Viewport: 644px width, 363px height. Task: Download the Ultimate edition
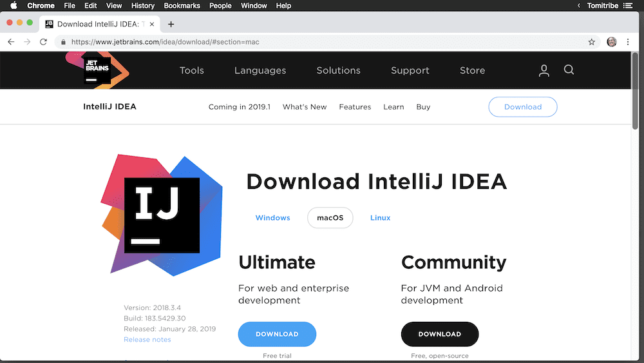pyautogui.click(x=277, y=334)
